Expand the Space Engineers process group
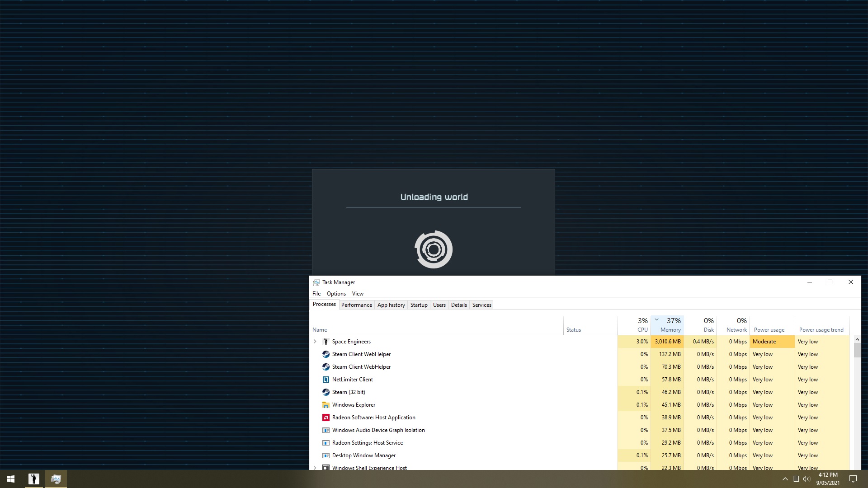This screenshot has width=868, height=488. [315, 342]
